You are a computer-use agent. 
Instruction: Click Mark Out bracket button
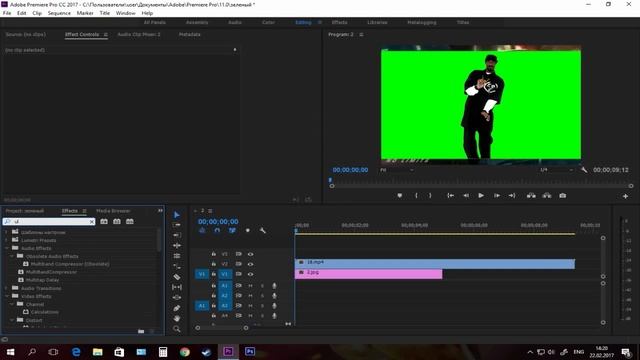[x=430, y=196]
